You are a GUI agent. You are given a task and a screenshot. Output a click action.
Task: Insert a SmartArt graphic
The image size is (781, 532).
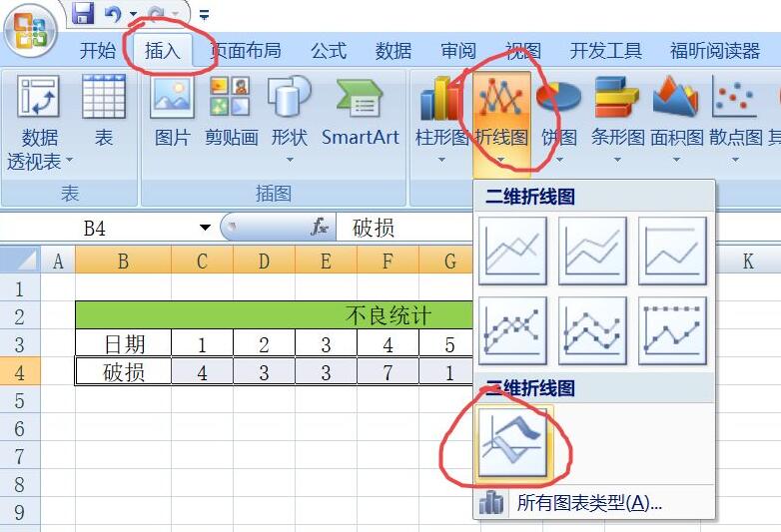click(x=361, y=112)
